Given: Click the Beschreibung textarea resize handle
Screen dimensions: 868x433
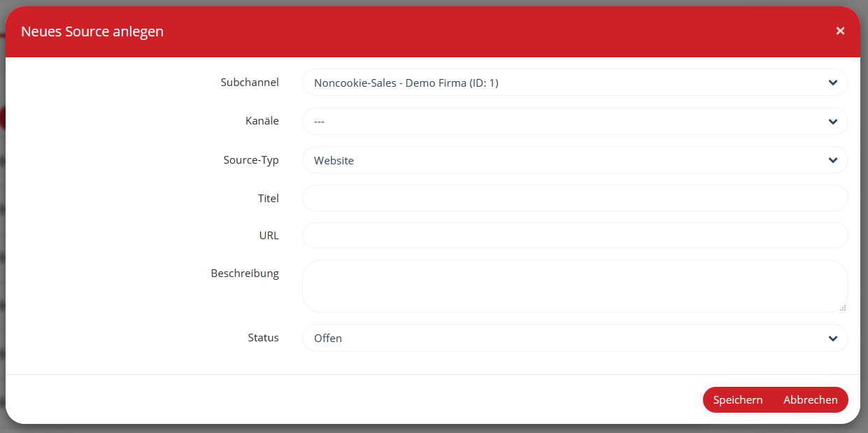Looking at the screenshot, I should click(842, 307).
